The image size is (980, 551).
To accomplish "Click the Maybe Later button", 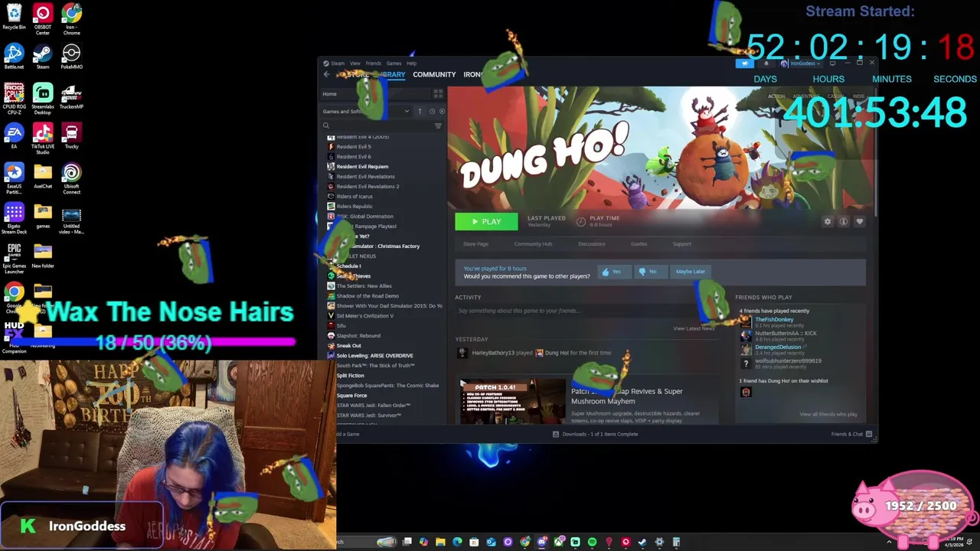I will click(690, 272).
